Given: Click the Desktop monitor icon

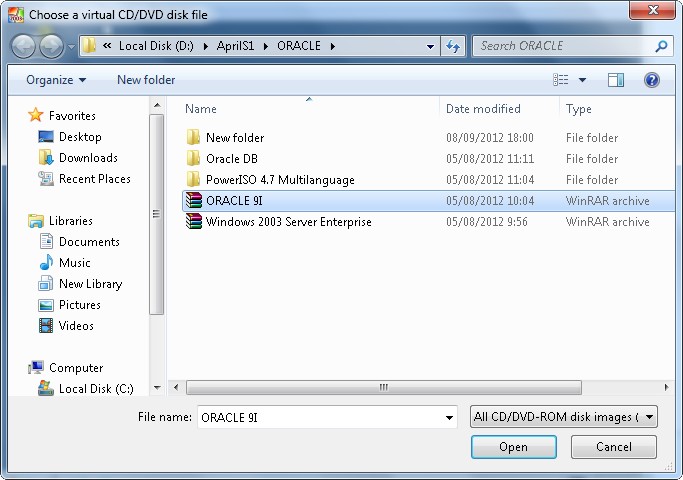Looking at the screenshot, I should [46, 137].
